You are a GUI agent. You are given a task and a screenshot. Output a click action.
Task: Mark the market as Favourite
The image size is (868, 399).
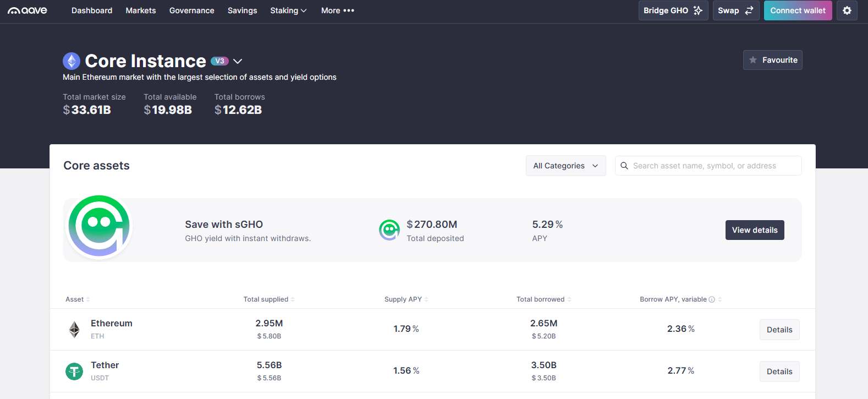point(772,60)
